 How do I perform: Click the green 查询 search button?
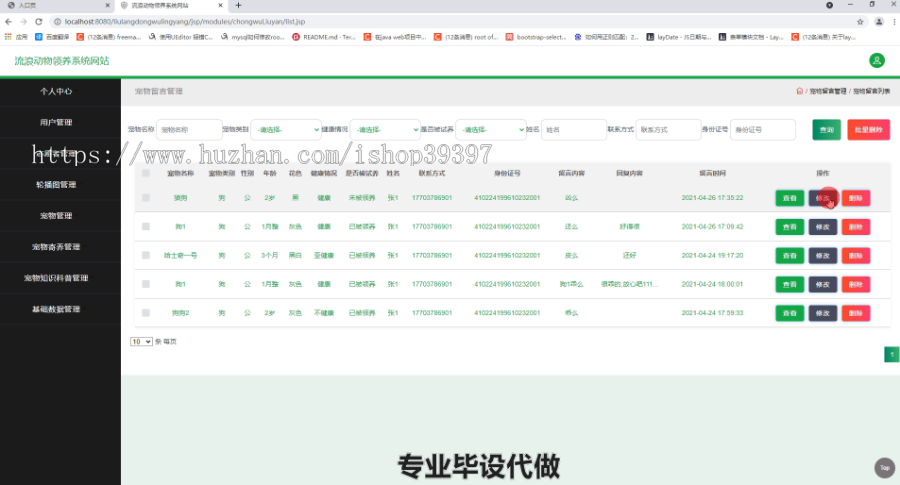(827, 130)
